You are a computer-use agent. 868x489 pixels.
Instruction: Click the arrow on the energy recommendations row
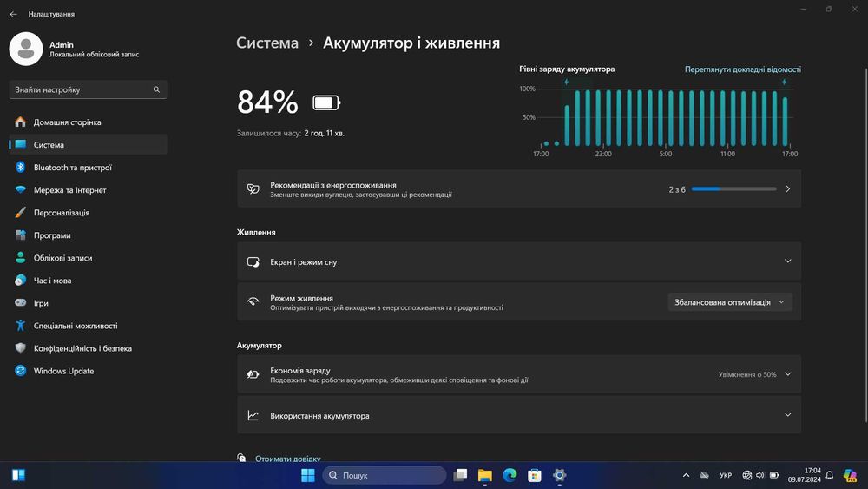coord(788,189)
